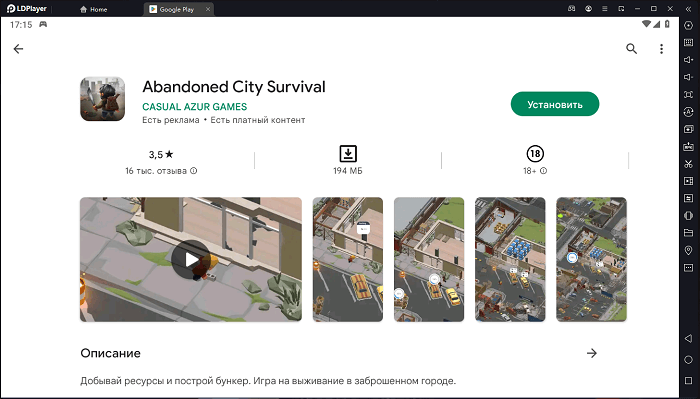This screenshot has height=399, width=700.
Task: Expand the Описание section arrow
Action: coord(592,353)
